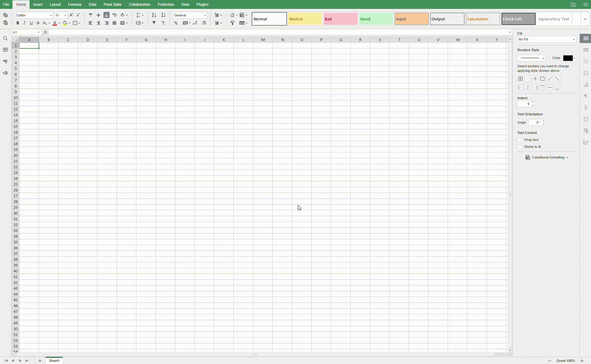Open Conditional formatting dropdown
The width and height of the screenshot is (591, 364).
click(547, 157)
